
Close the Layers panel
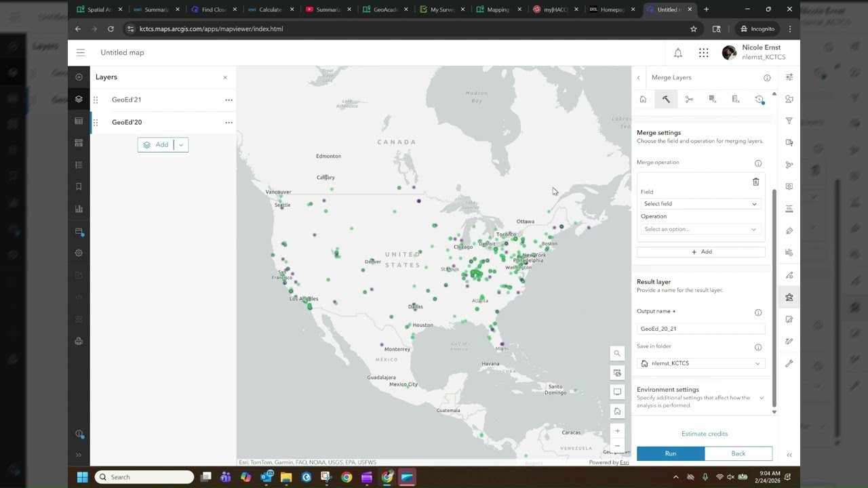tap(225, 77)
